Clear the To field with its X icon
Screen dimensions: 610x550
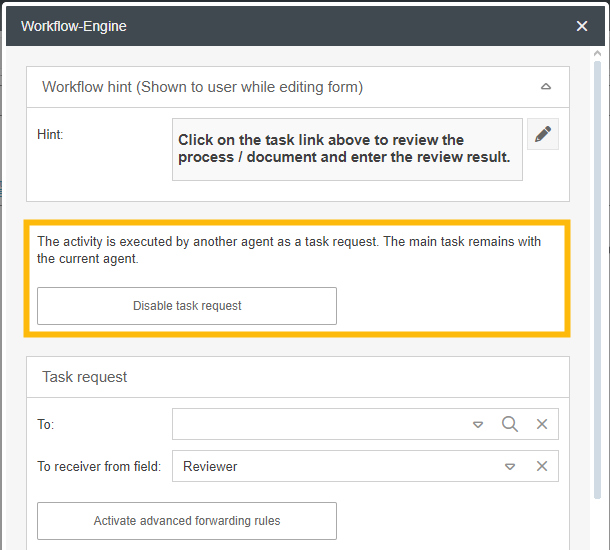[x=542, y=424]
